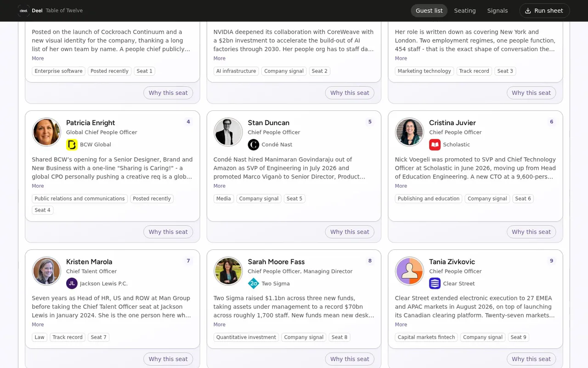Click the Capital markets fintech tag
This screenshot has height=368, width=588.
point(426,337)
